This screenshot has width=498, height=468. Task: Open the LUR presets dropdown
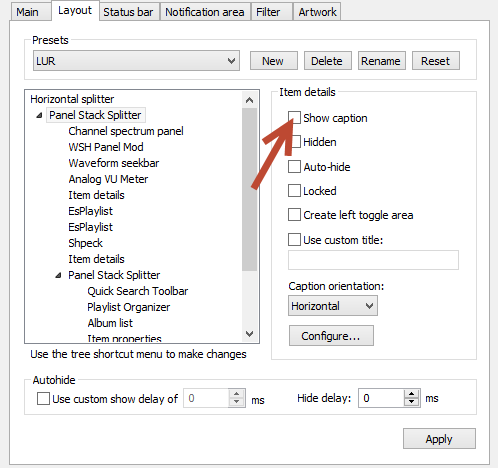(136, 61)
